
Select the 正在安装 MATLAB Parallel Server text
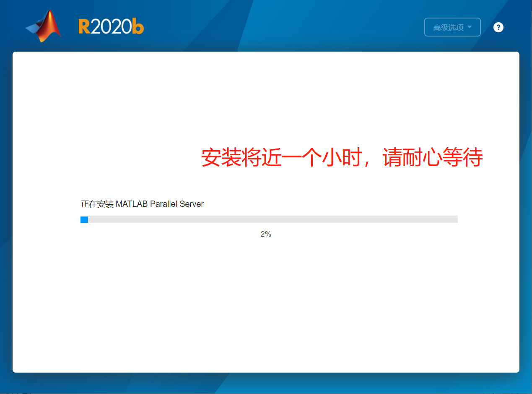coord(142,204)
